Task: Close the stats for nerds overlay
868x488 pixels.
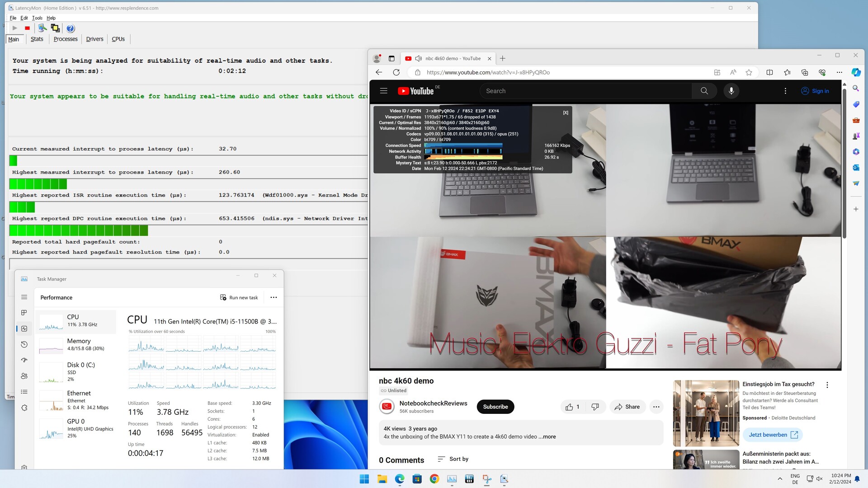Action: coord(565,113)
